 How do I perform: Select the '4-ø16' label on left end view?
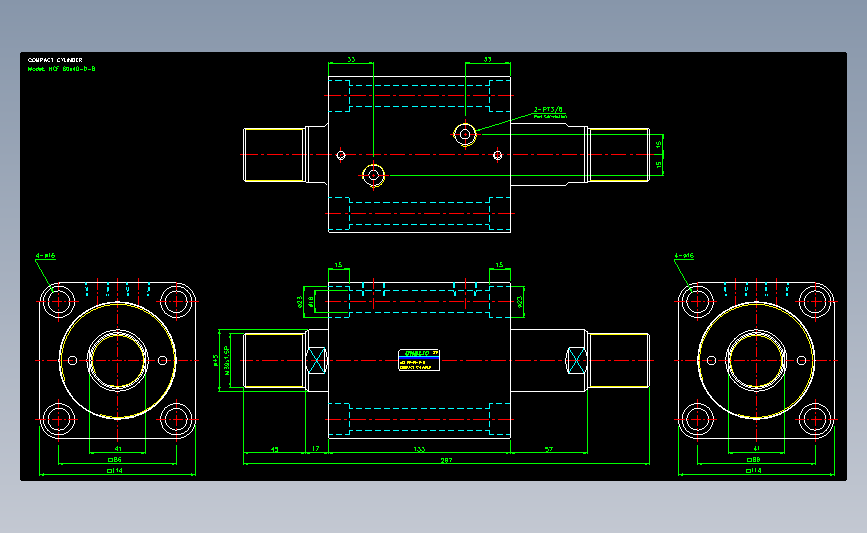point(45,255)
